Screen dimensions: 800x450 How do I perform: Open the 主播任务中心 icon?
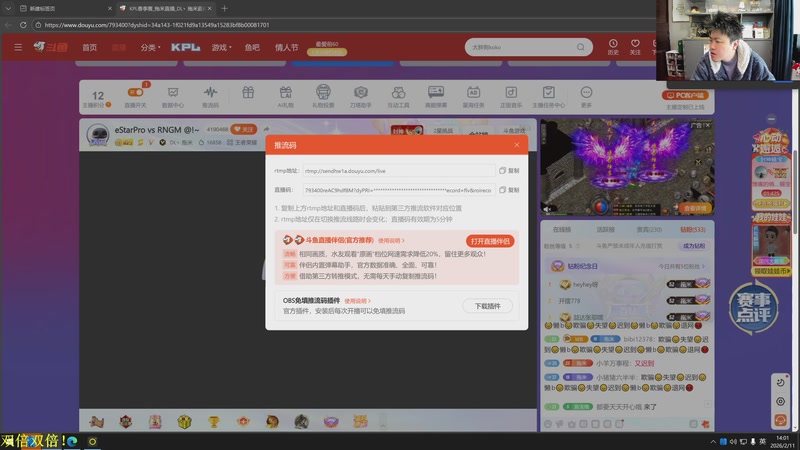coord(548,96)
